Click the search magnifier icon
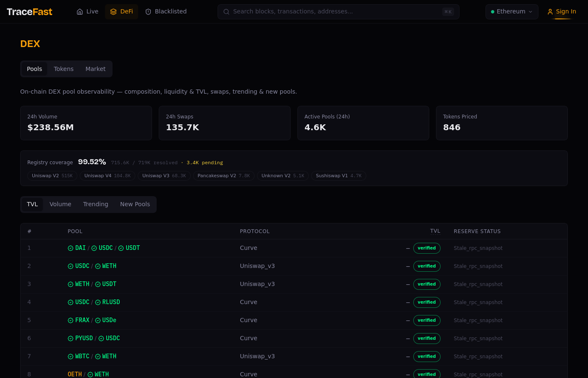This screenshot has width=588, height=378. pos(226,12)
